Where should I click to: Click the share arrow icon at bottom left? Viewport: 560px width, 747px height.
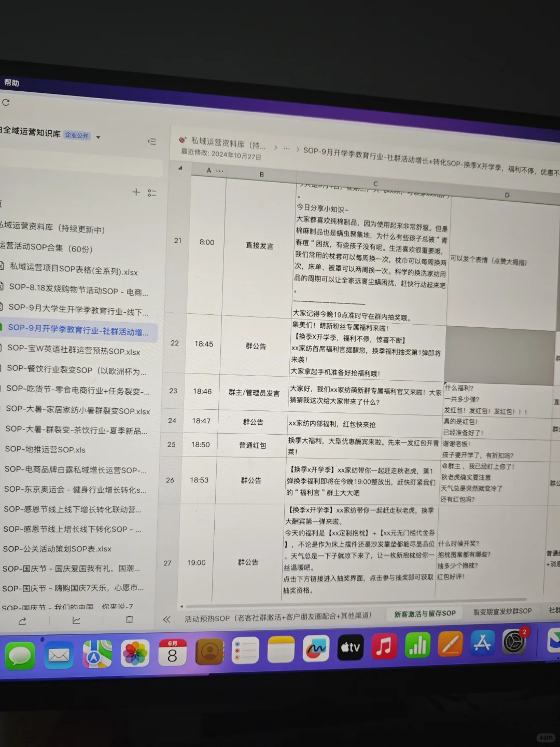22,620
